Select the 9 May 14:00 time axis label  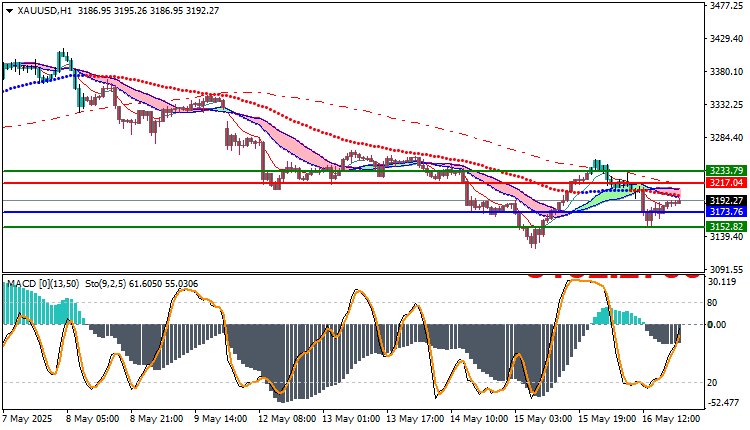tap(221, 419)
